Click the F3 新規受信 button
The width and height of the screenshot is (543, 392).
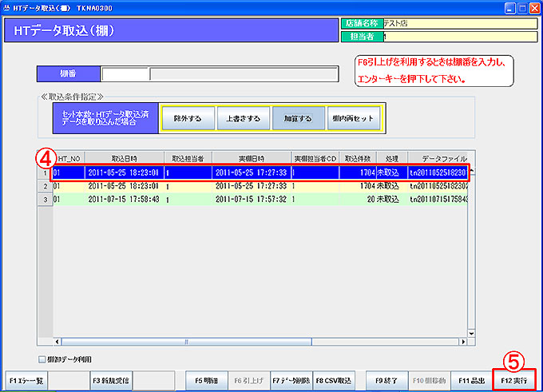(110, 378)
